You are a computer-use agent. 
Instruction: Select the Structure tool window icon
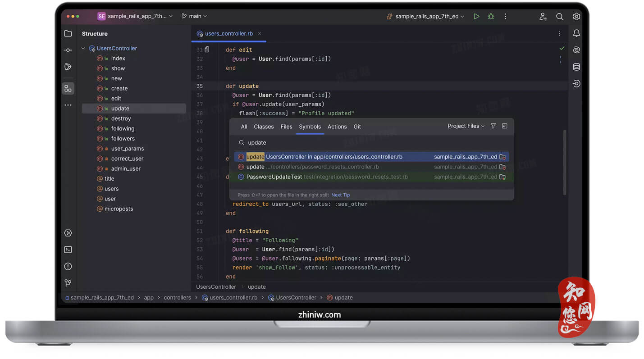pyautogui.click(x=68, y=88)
